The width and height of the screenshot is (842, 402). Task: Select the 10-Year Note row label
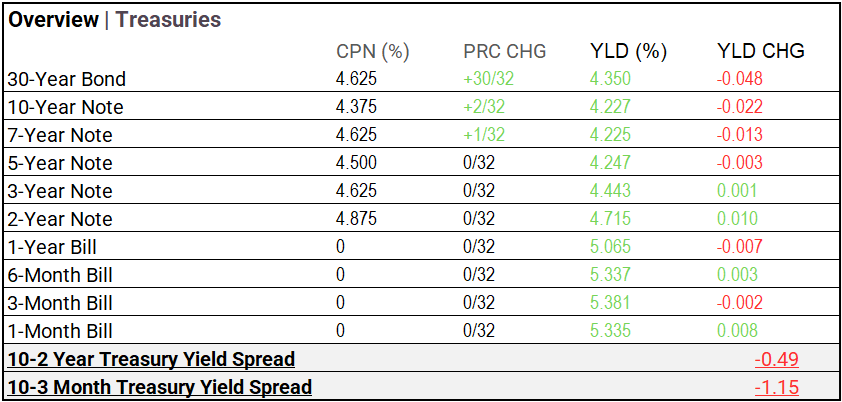coord(66,107)
